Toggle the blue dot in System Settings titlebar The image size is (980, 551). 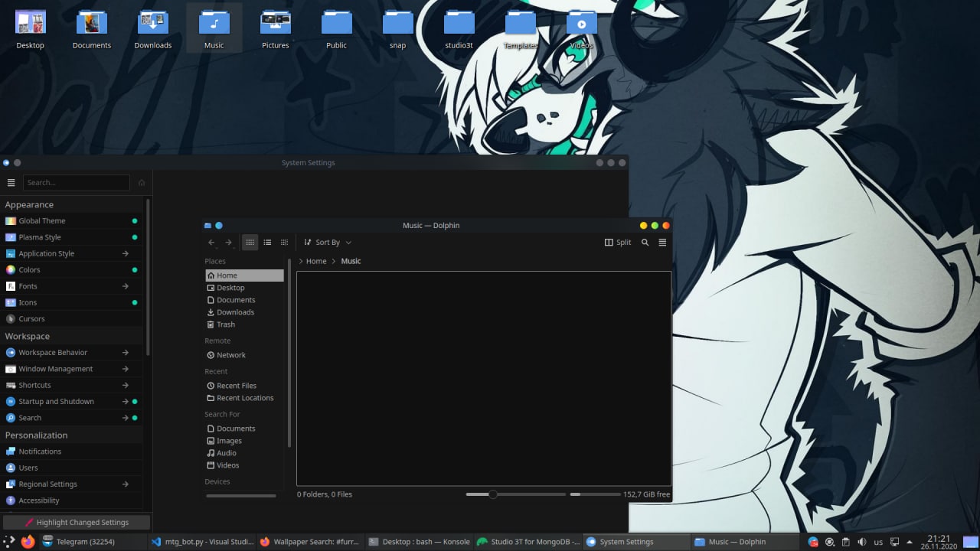point(6,163)
